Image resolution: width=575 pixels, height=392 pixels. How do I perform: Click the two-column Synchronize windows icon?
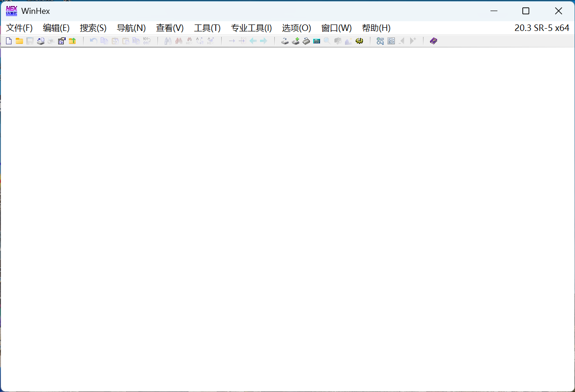coord(391,41)
